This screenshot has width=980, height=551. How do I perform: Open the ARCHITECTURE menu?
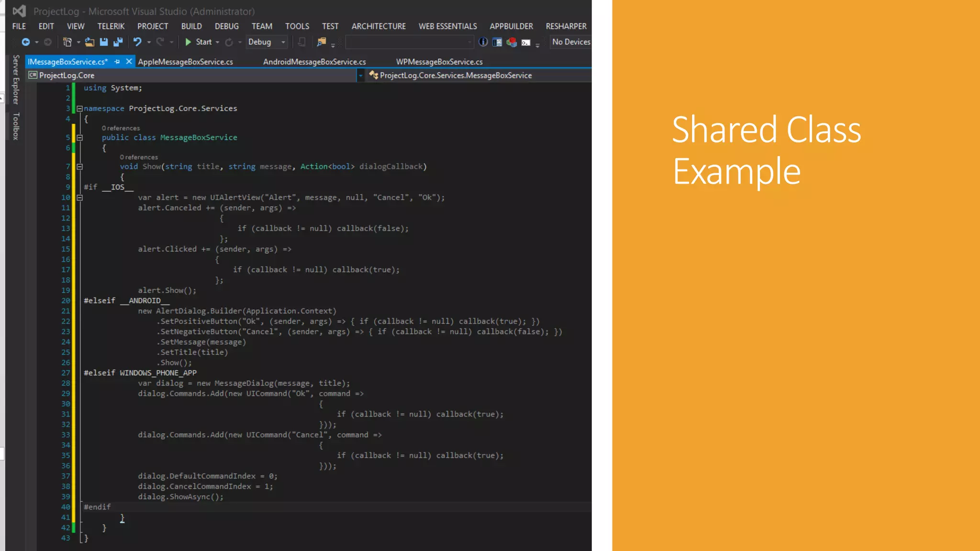[x=379, y=26]
